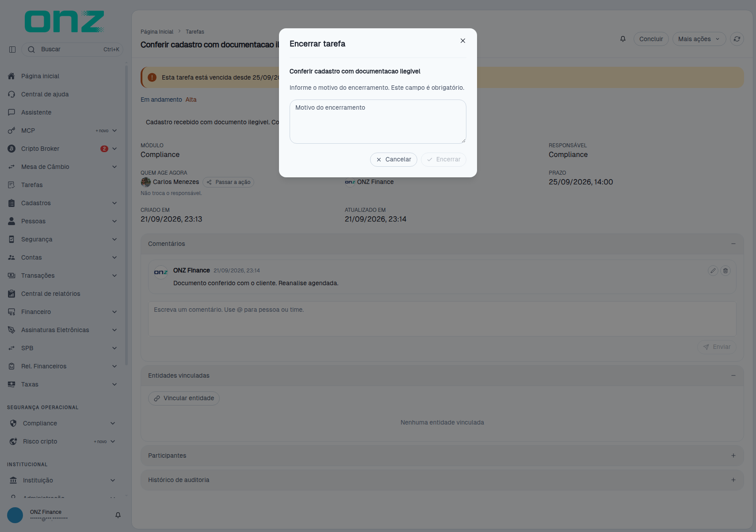Screen dimensions: 756x532
Task: Toggle the sidebar collapse icon
Action: click(x=12, y=50)
